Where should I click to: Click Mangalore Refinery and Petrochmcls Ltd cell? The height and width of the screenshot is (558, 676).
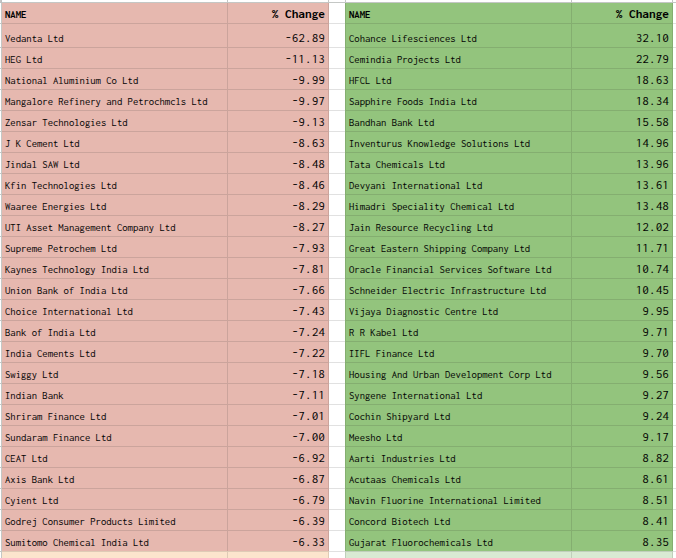tap(114, 101)
